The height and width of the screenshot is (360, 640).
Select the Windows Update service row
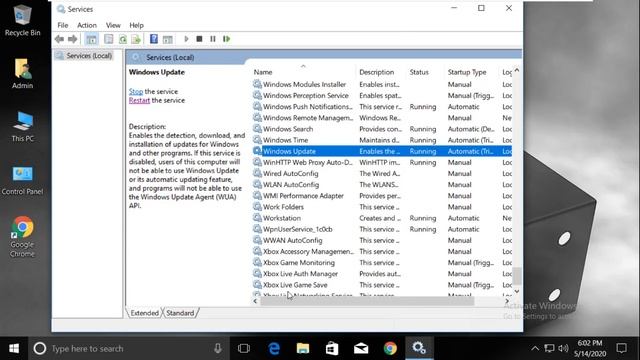382,151
